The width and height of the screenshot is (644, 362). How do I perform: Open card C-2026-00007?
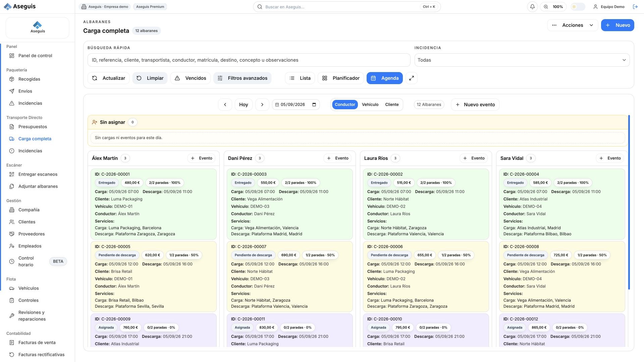point(290,277)
